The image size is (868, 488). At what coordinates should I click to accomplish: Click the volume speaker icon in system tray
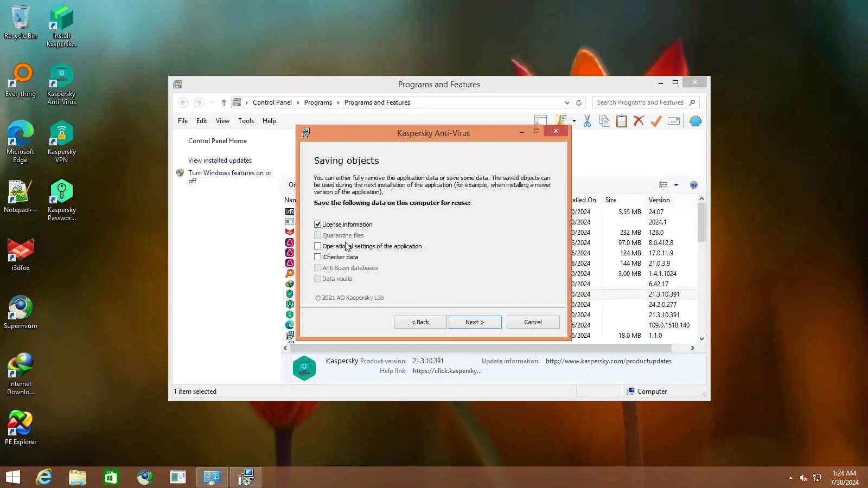pyautogui.click(x=803, y=478)
